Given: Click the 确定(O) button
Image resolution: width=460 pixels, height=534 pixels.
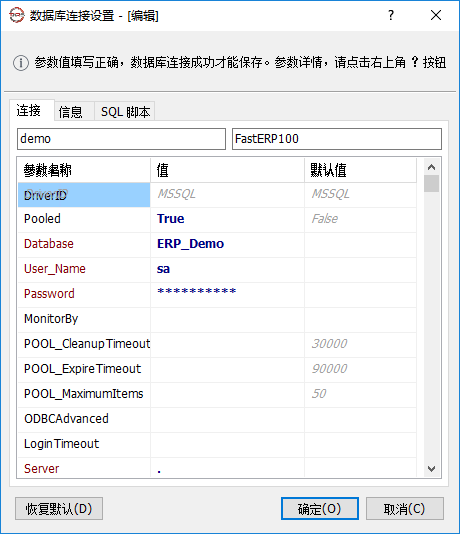Looking at the screenshot, I should point(320,509).
